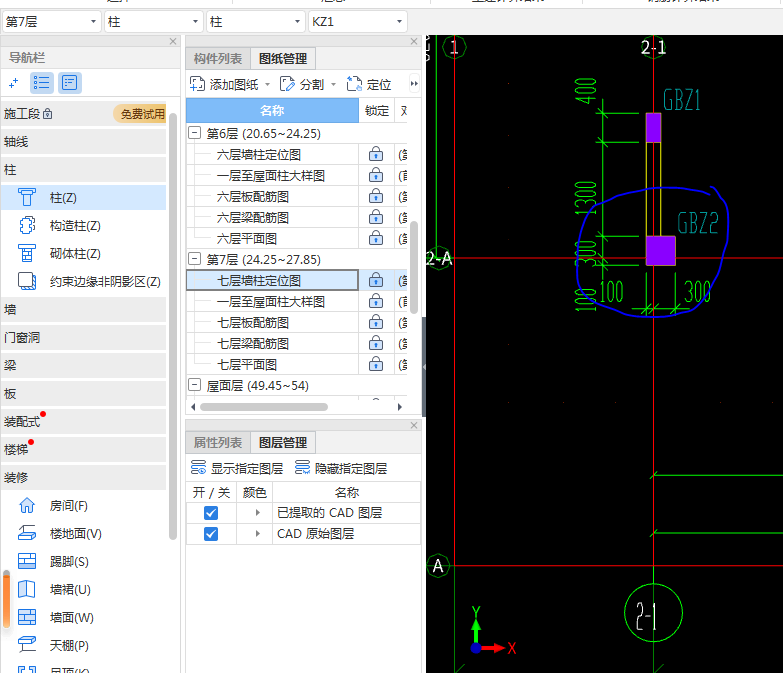Click the purple GBZ1 column in canvas
Viewport: 783px width, 673px height.
tap(653, 128)
